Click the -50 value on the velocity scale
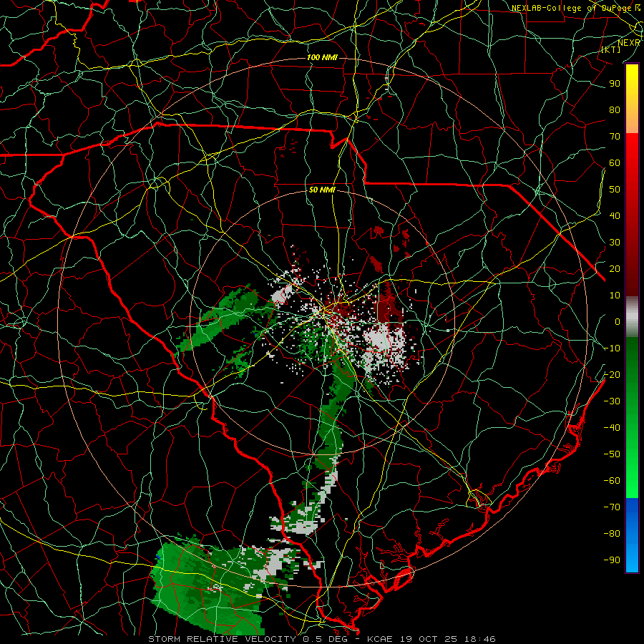Image resolution: width=644 pixels, height=644 pixels. pyautogui.click(x=612, y=454)
